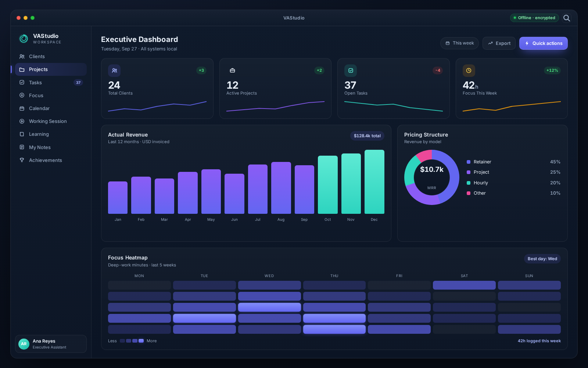Click the VAStudio logo icon
The image size is (588, 368).
click(x=24, y=38)
